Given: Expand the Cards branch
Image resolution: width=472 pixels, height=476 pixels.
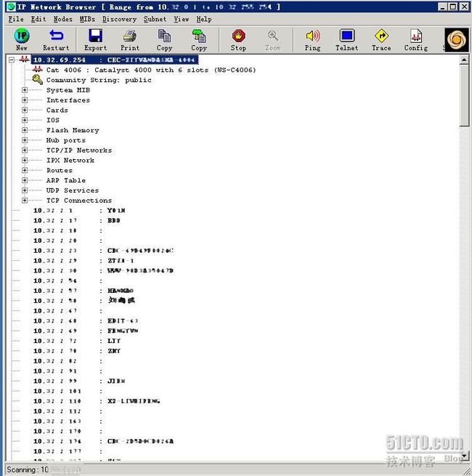Looking at the screenshot, I should 25,110.
